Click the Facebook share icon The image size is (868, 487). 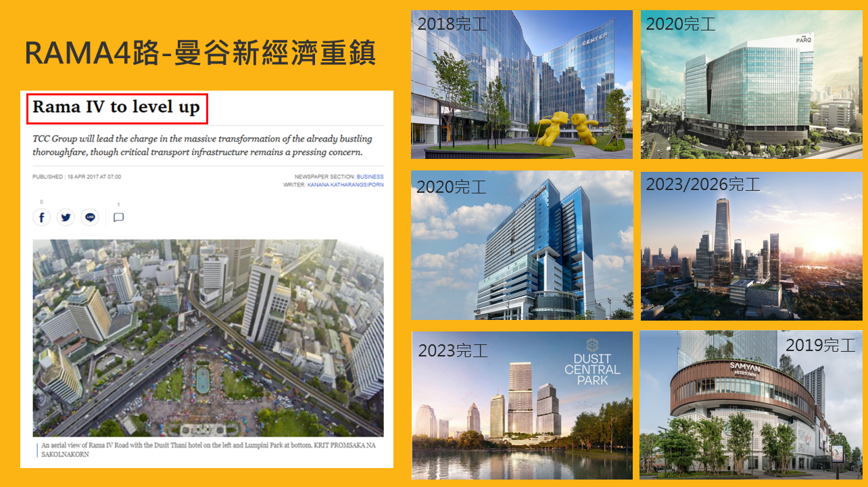coord(41,217)
